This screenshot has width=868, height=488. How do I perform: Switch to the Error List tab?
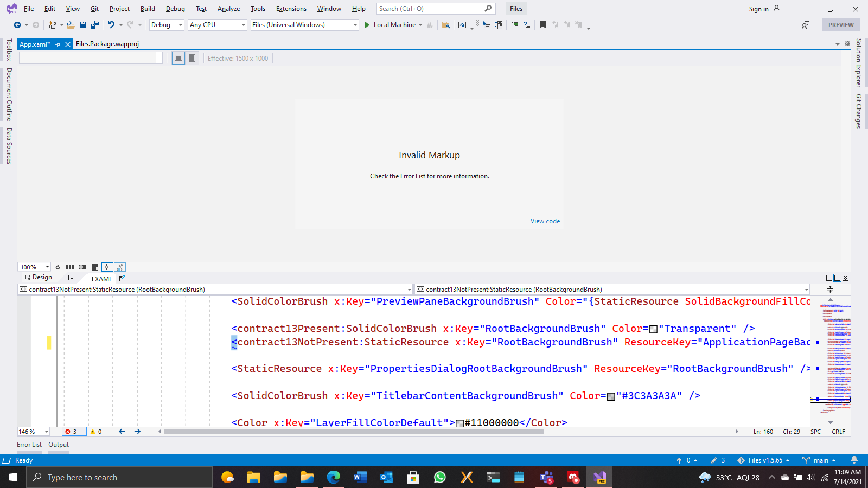29,445
